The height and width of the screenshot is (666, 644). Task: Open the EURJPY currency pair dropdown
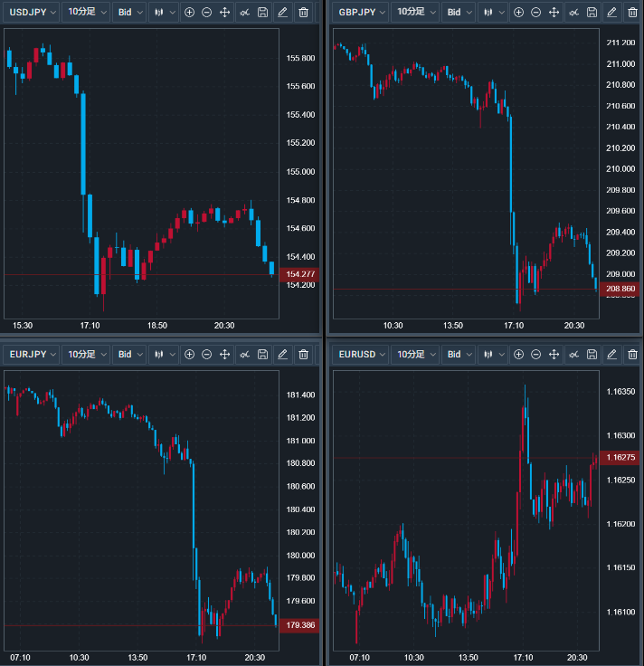(32, 354)
